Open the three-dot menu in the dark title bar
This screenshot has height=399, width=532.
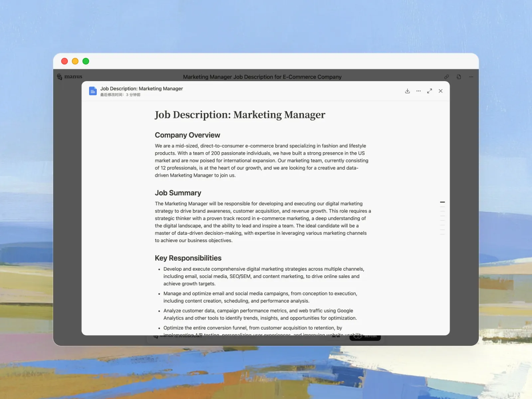[x=471, y=77]
